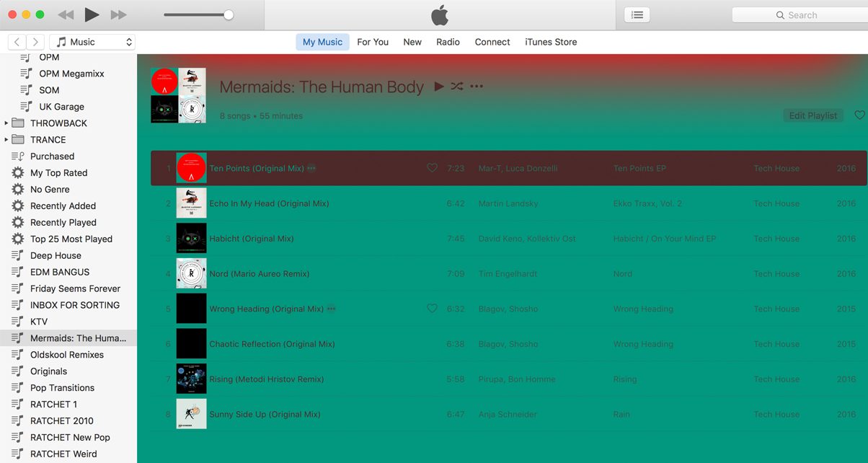Image resolution: width=868 pixels, height=463 pixels.
Task: Click the Edit Playlist button
Action: (813, 115)
